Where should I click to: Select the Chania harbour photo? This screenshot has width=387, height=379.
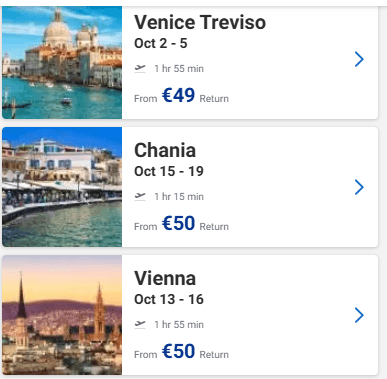[x=62, y=187]
